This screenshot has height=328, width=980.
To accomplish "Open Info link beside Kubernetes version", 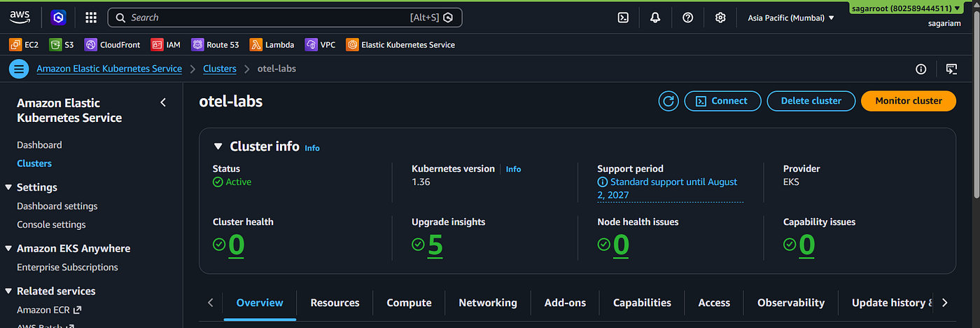I will tap(513, 169).
